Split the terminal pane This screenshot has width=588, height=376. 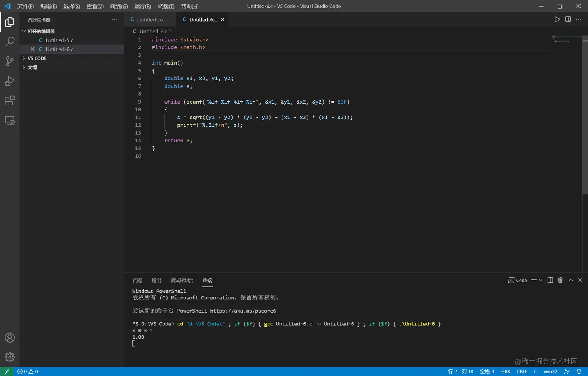pyautogui.click(x=550, y=280)
